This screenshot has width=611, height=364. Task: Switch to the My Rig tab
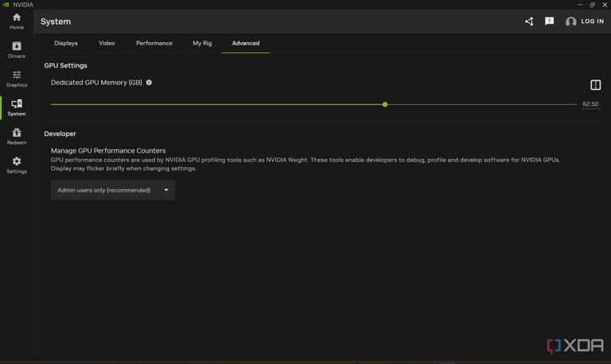coord(202,43)
